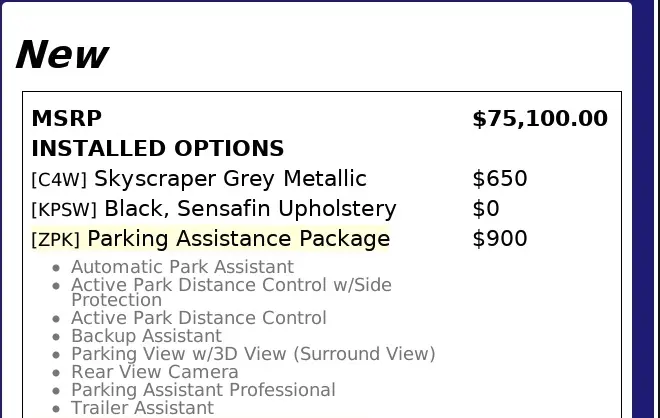The image size is (660, 418).
Task: Select the Trailer Assistant item
Action: (x=142, y=408)
